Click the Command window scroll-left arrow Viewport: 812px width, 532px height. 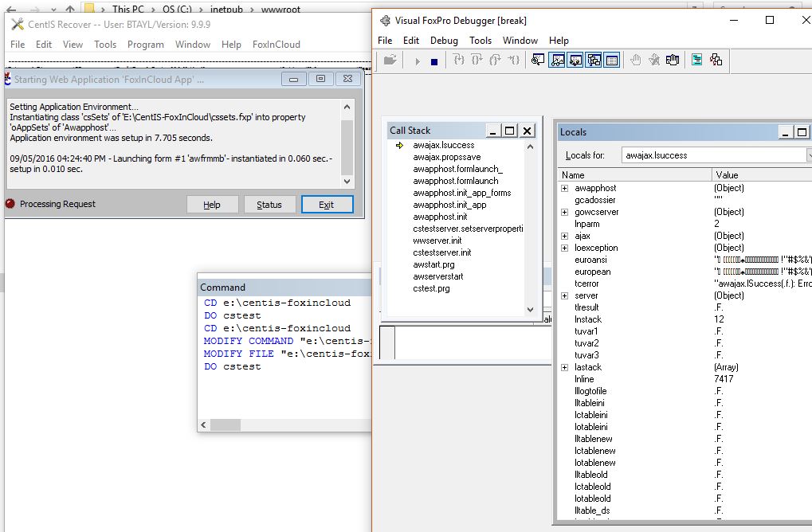click(203, 424)
